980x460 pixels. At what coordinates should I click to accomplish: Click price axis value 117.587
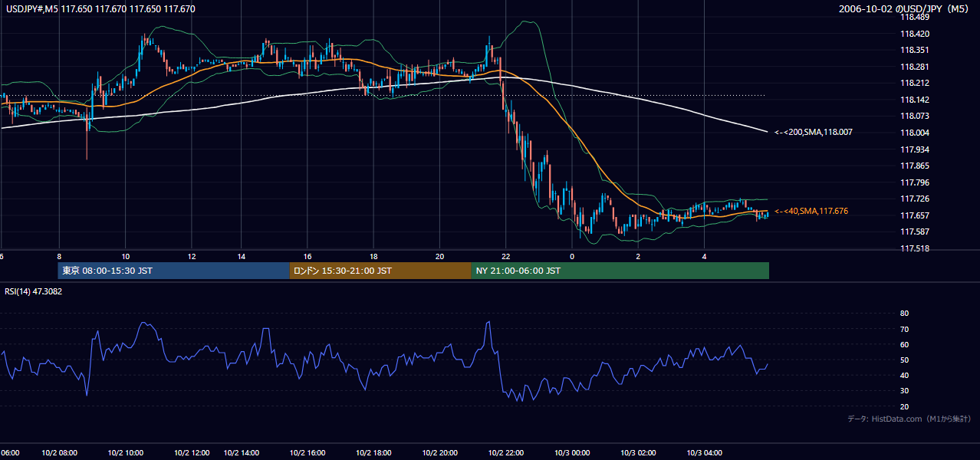914,232
